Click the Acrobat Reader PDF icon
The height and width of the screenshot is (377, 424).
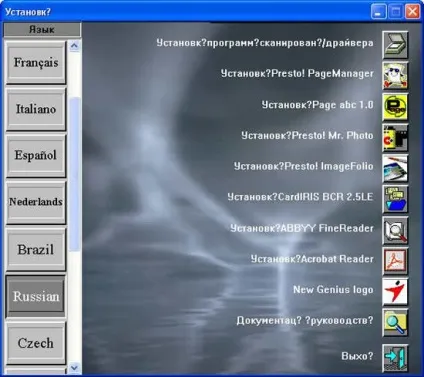click(395, 261)
